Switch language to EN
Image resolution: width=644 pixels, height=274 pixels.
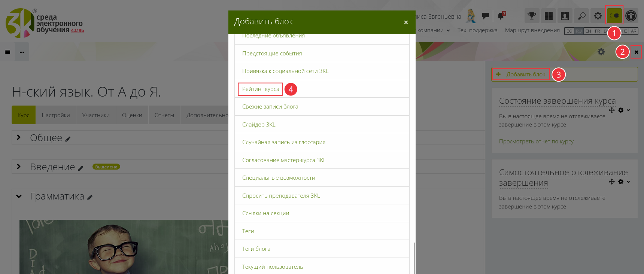[588, 31]
